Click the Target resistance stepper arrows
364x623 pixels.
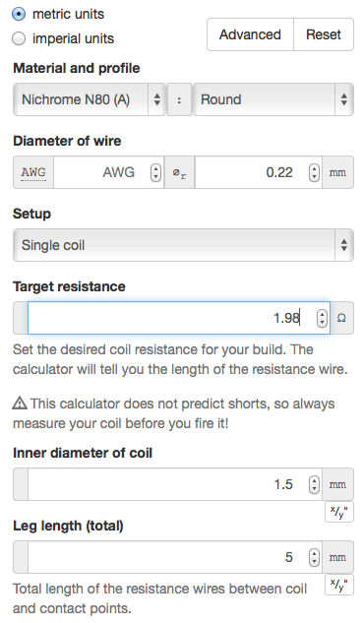pos(322,318)
